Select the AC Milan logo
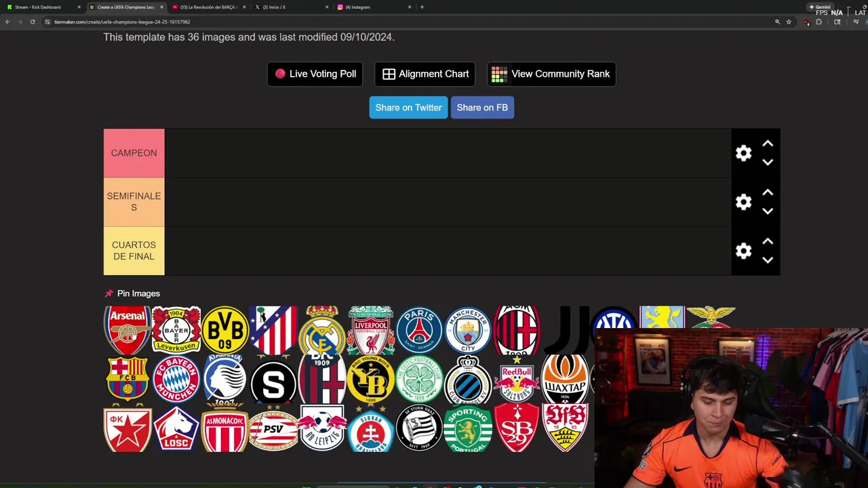868x488 pixels. click(x=517, y=330)
